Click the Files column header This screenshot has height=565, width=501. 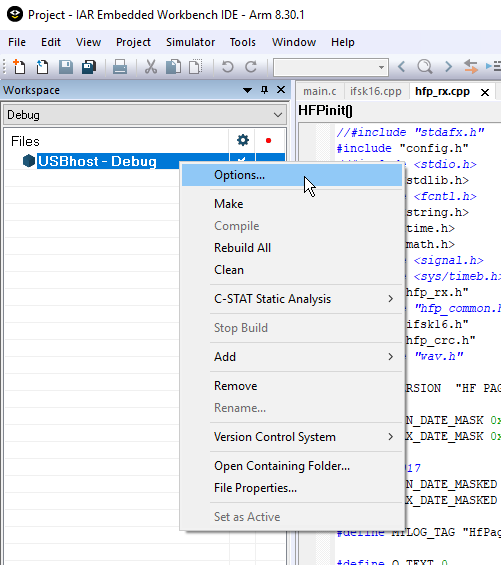point(25,141)
